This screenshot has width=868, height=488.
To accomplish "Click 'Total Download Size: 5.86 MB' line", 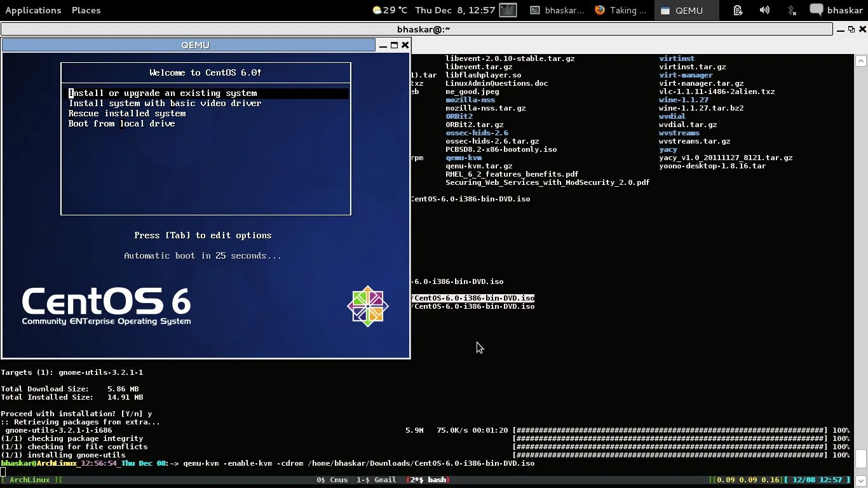I will click(70, 389).
